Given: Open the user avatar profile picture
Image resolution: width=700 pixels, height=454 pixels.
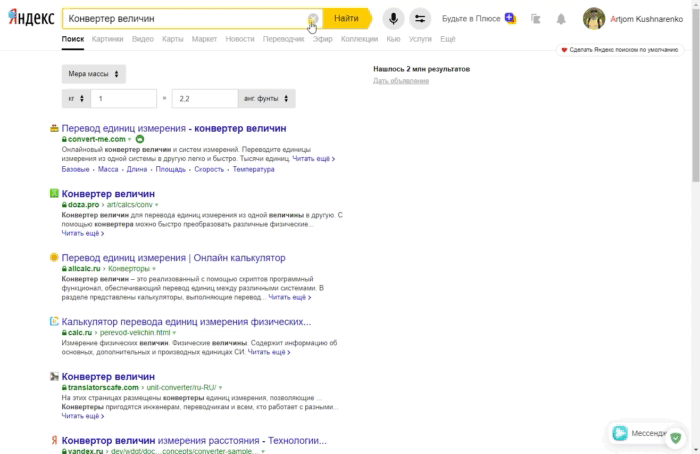Looking at the screenshot, I should click(594, 19).
